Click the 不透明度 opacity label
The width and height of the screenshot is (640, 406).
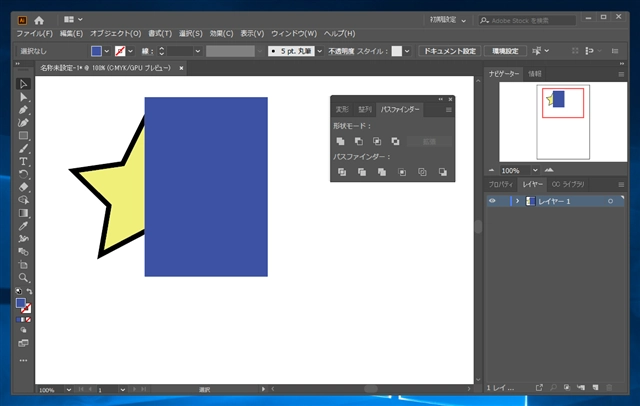point(341,51)
